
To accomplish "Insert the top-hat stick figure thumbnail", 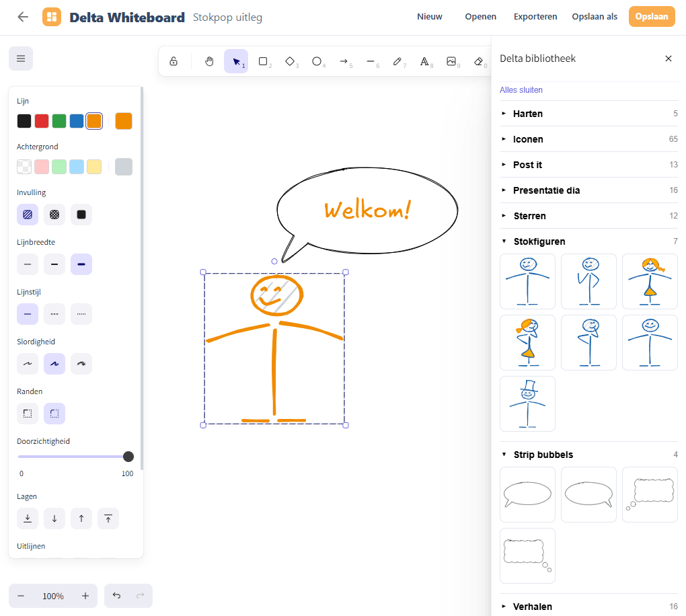I will pos(528,403).
